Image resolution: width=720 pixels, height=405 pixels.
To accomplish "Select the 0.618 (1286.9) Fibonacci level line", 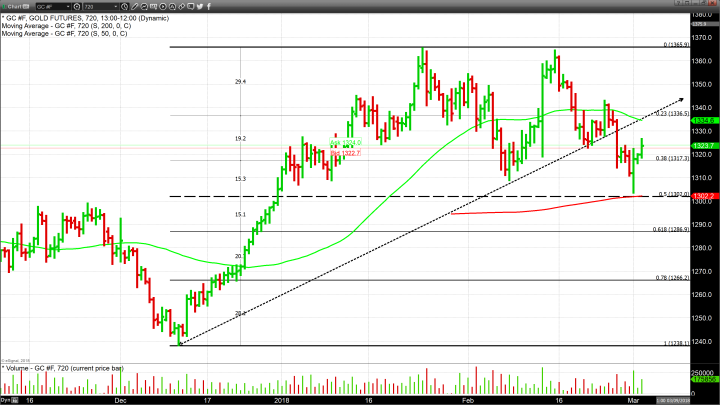I will click(x=400, y=232).
